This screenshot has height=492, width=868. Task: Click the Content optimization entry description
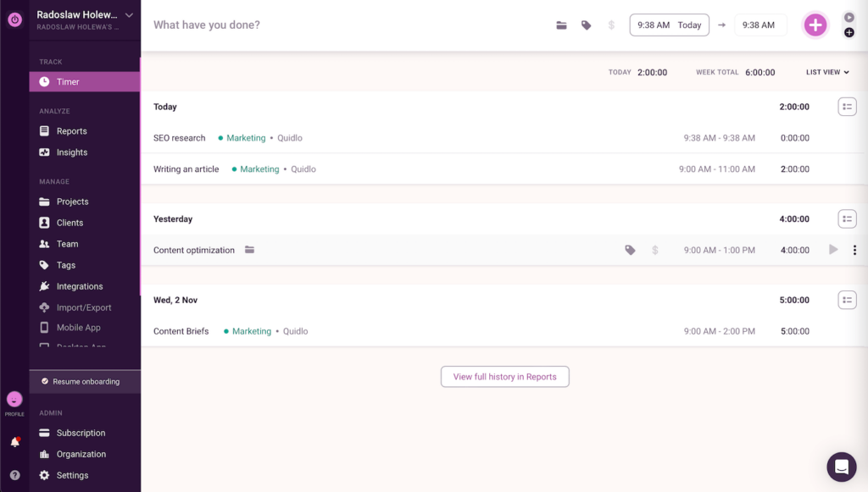194,250
